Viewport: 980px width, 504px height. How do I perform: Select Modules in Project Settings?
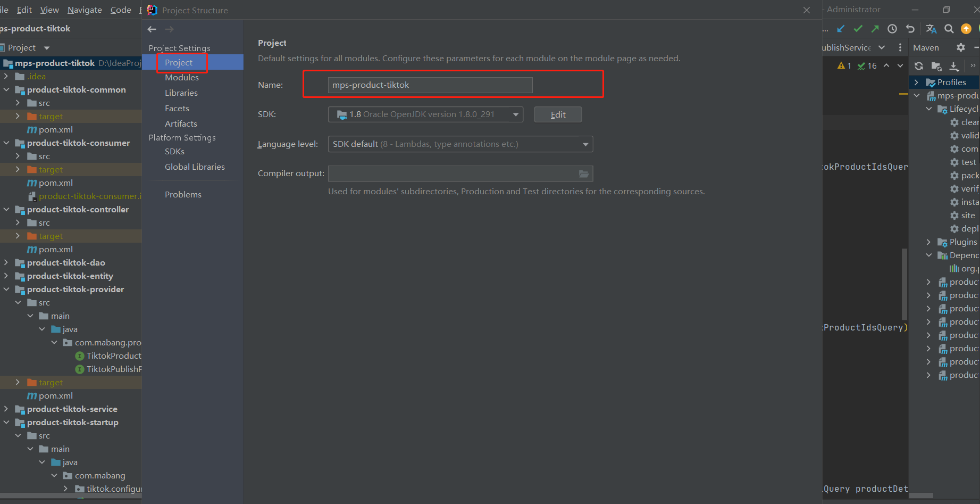coord(181,78)
